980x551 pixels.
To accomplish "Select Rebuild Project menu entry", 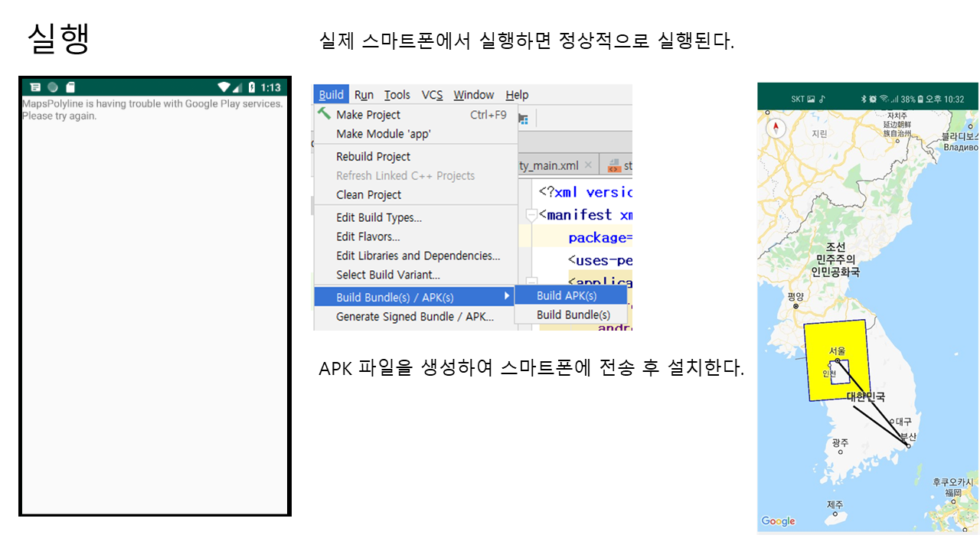I will coord(373,157).
